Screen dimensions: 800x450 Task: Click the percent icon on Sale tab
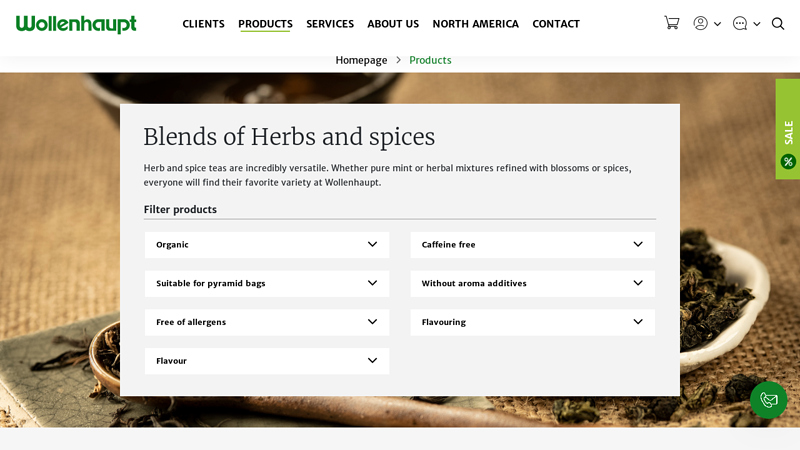pyautogui.click(x=788, y=162)
